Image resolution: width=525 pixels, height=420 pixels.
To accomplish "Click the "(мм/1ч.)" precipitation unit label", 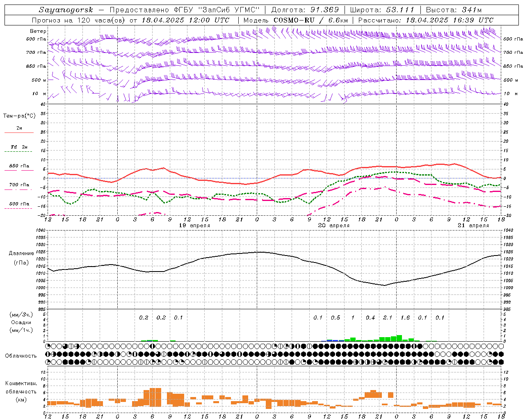I will [21, 330].
